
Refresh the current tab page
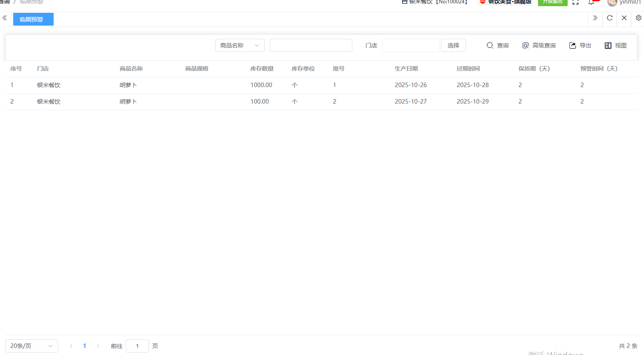[609, 18]
